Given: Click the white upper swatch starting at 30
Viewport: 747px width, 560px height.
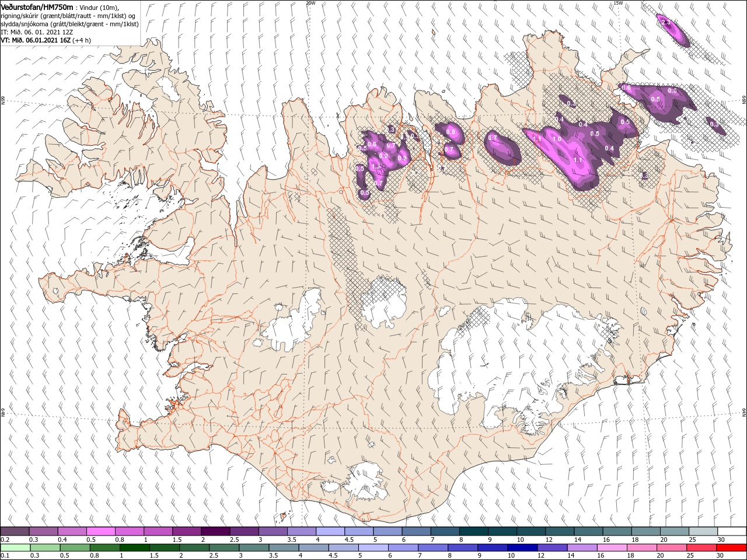Looking at the screenshot, I should tap(731, 531).
